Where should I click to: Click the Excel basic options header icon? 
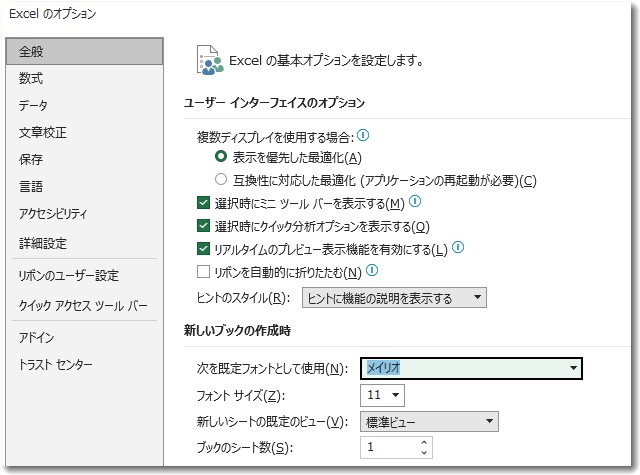coord(210,60)
